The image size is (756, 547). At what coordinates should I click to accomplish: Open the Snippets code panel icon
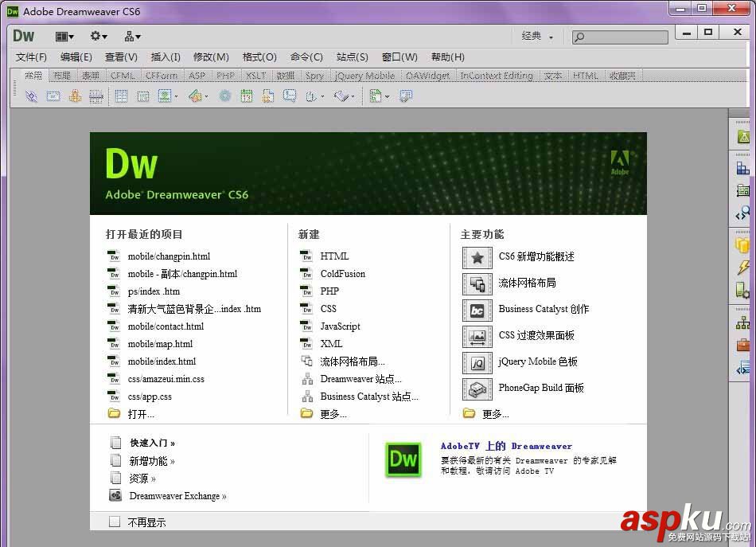[743, 368]
